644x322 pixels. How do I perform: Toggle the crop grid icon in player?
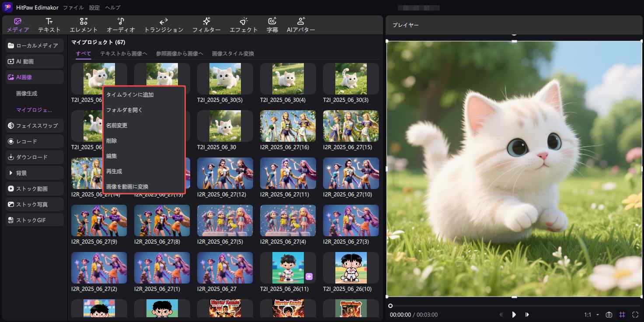pyautogui.click(x=622, y=315)
